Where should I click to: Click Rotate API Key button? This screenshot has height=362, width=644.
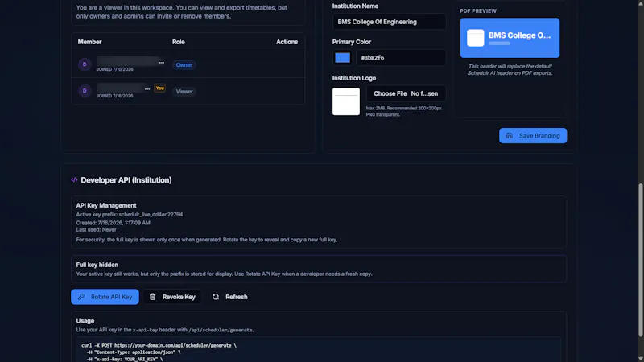pyautogui.click(x=105, y=297)
